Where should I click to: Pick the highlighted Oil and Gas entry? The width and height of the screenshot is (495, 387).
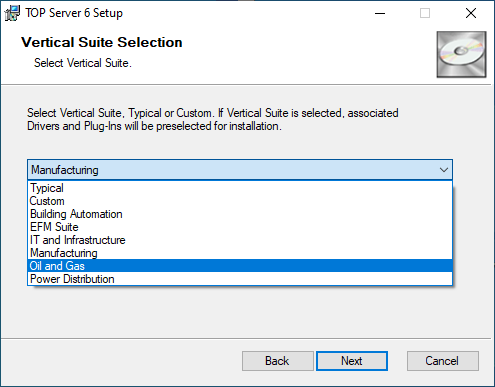(240, 266)
